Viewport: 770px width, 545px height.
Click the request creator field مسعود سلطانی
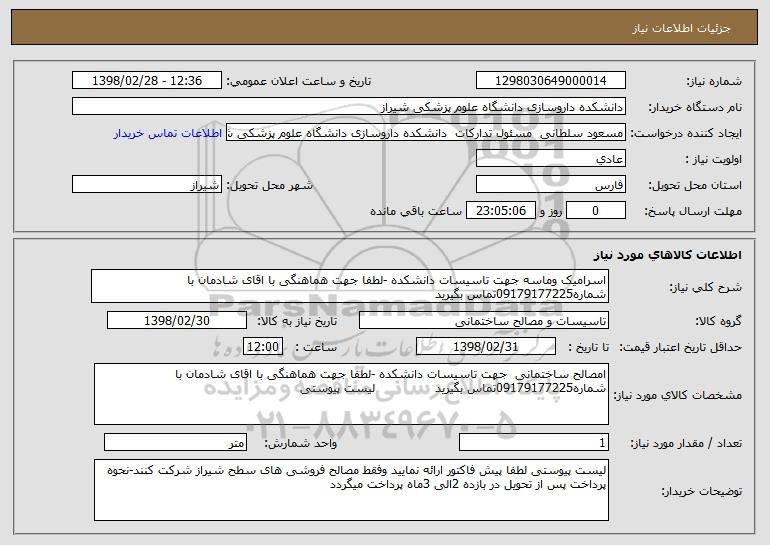click(x=426, y=133)
